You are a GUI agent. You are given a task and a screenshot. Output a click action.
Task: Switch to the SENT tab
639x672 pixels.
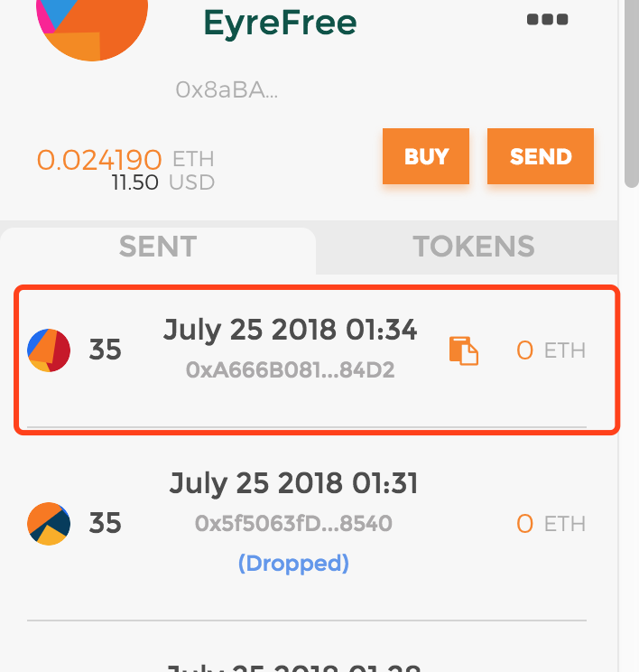(158, 247)
